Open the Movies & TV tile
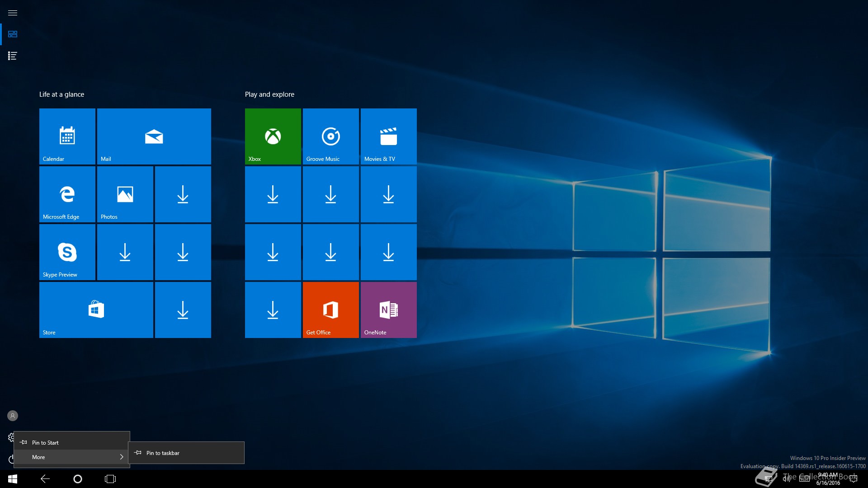Image resolution: width=868 pixels, height=488 pixels. click(389, 136)
